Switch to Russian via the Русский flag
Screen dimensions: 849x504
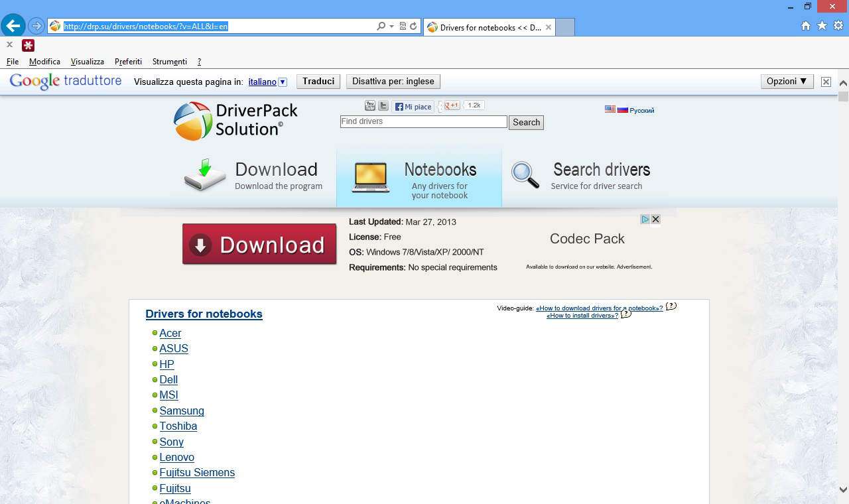[639, 110]
